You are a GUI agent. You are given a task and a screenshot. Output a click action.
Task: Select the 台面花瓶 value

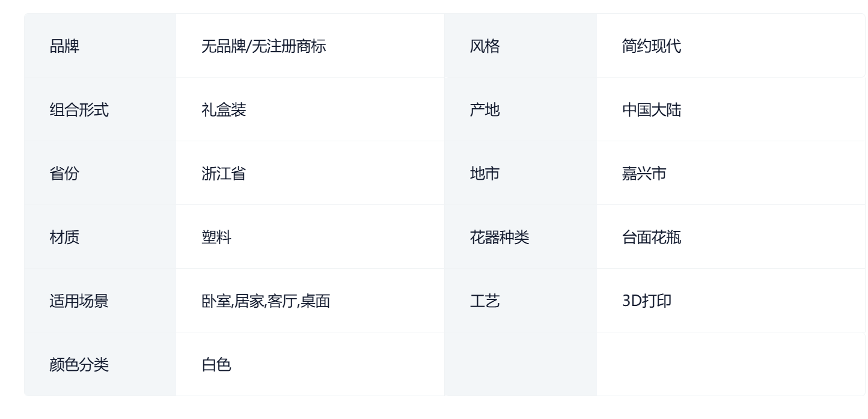pyautogui.click(x=652, y=237)
